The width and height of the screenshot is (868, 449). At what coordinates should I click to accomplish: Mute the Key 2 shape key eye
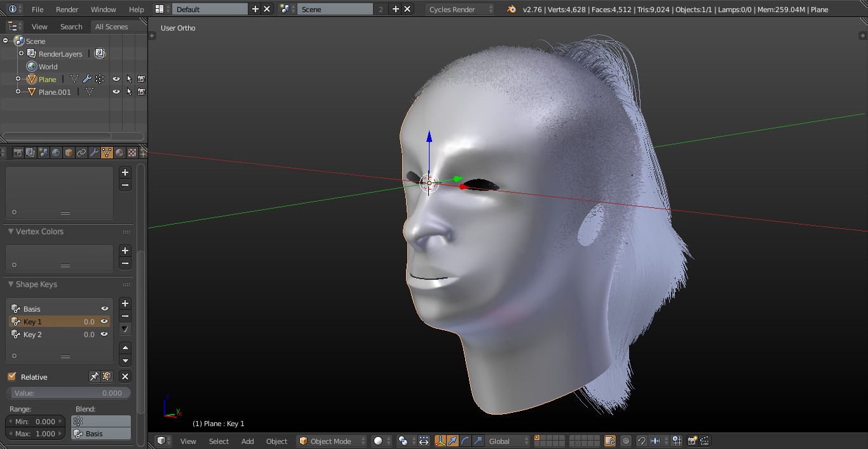104,335
